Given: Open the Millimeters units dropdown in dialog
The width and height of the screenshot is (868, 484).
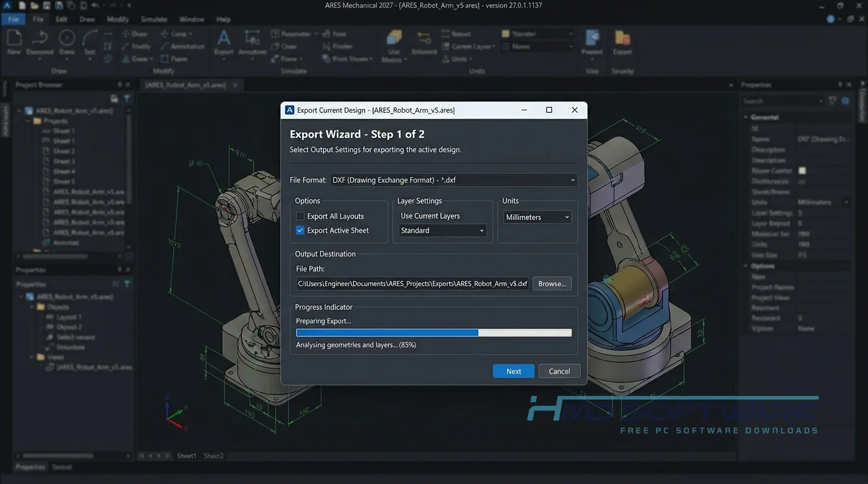Looking at the screenshot, I should point(537,217).
